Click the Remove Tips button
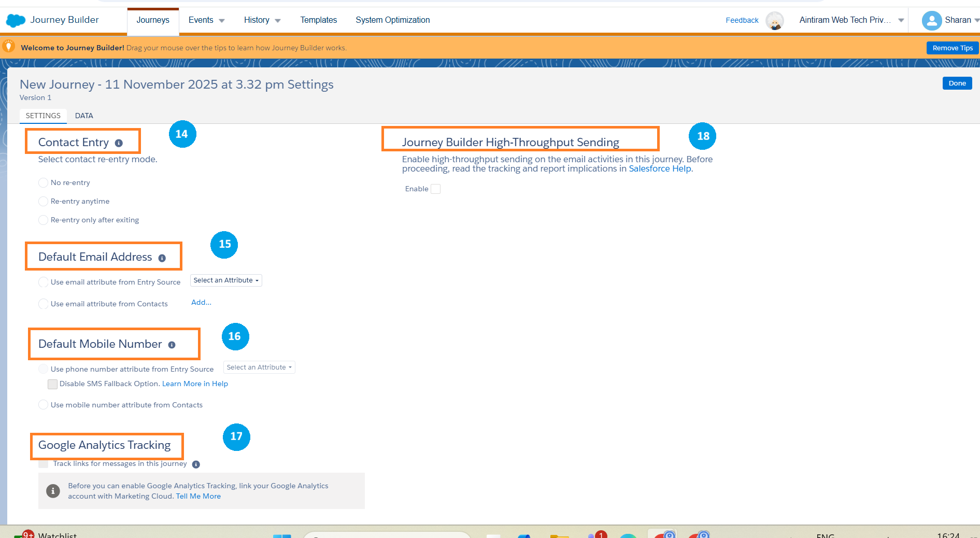980x538 pixels. tap(952, 48)
